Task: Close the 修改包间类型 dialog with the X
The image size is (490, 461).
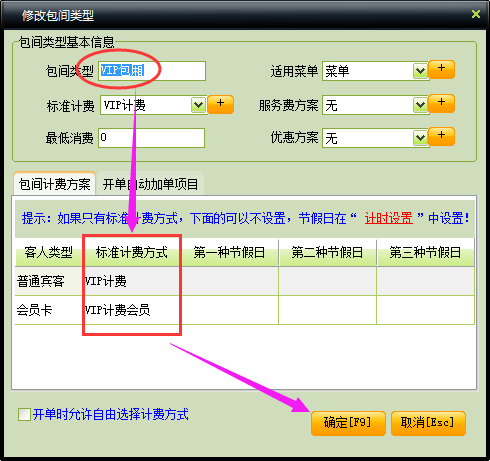Action: pyautogui.click(x=476, y=14)
